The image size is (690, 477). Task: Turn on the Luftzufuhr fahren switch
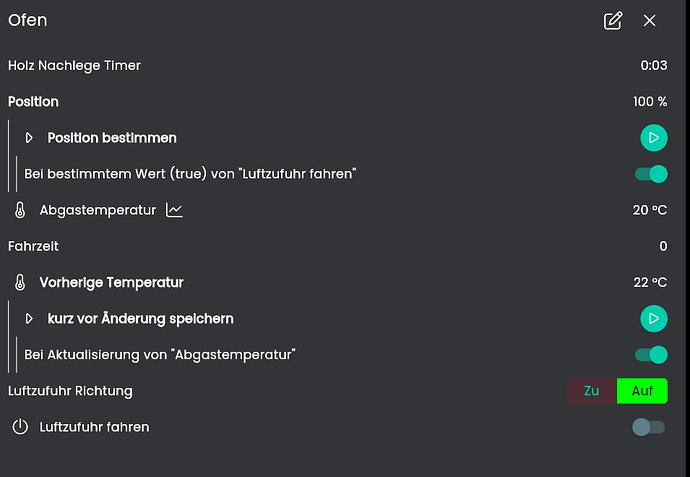click(x=648, y=427)
